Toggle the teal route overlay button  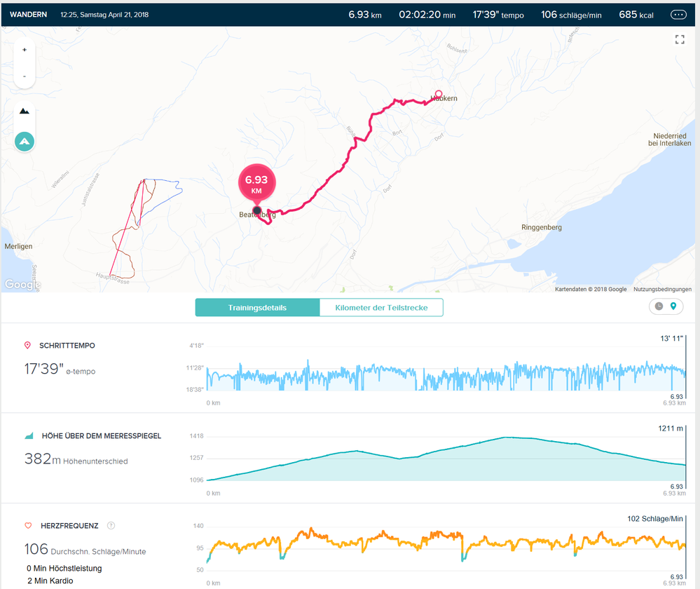(x=25, y=142)
